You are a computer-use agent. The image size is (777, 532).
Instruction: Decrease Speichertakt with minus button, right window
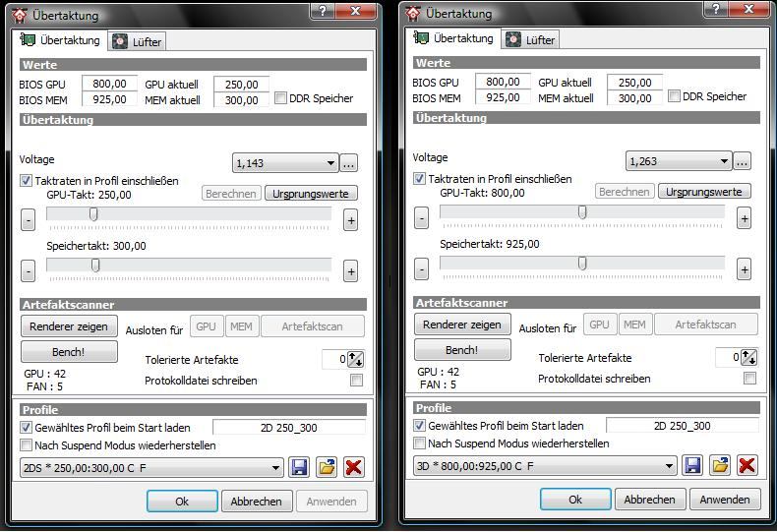point(422,269)
